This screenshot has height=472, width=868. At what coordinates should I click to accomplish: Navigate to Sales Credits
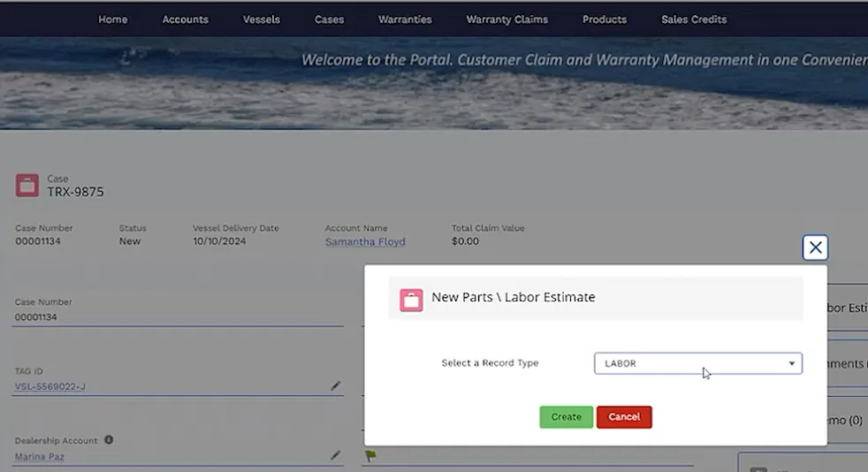(694, 19)
